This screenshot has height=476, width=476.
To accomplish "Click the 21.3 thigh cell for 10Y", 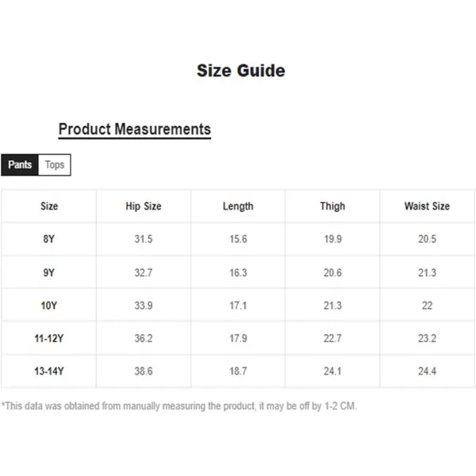I will 332,305.
